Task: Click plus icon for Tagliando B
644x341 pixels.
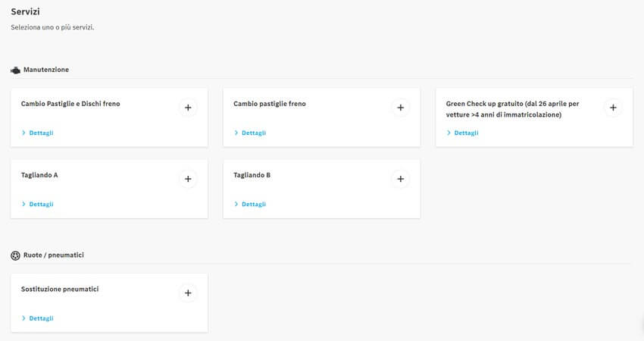Action: (x=400, y=180)
